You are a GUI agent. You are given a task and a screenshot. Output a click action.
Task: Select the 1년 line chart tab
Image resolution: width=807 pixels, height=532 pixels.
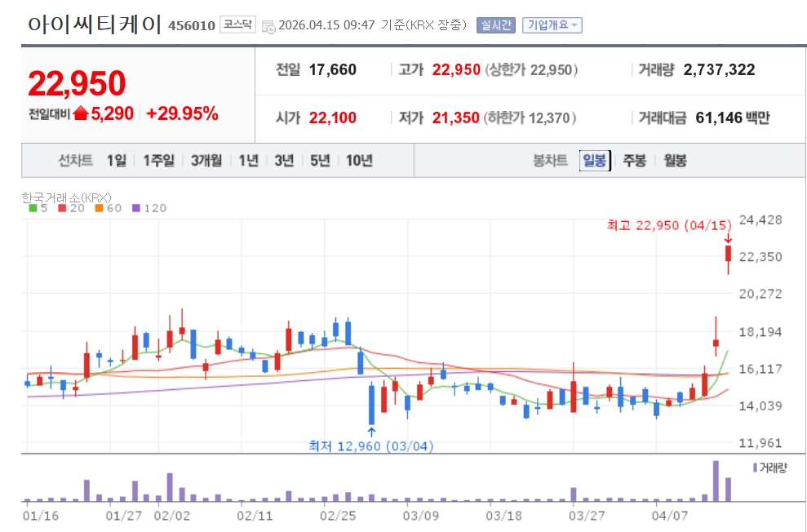[248, 161]
